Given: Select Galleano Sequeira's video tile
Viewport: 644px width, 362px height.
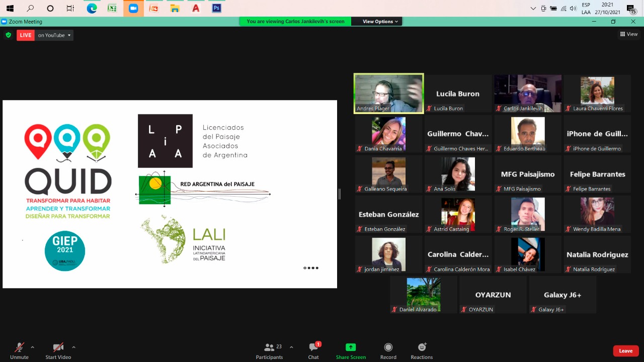Looking at the screenshot, I should (389, 174).
